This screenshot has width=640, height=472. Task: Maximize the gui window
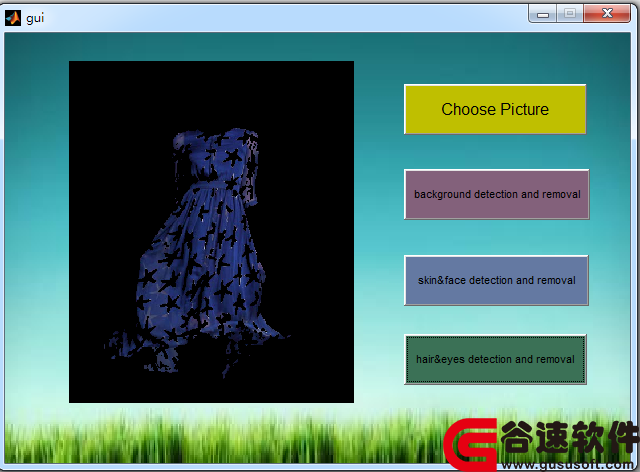pyautogui.click(x=570, y=14)
